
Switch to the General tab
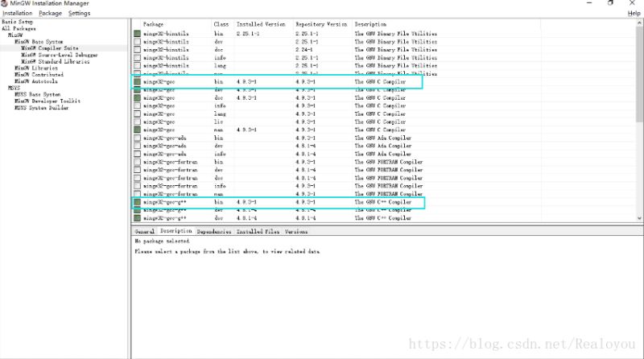[145, 231]
